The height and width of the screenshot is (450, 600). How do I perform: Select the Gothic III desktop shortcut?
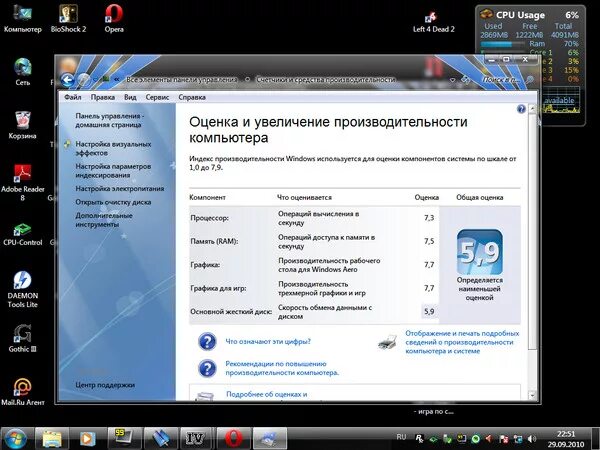pos(23,338)
